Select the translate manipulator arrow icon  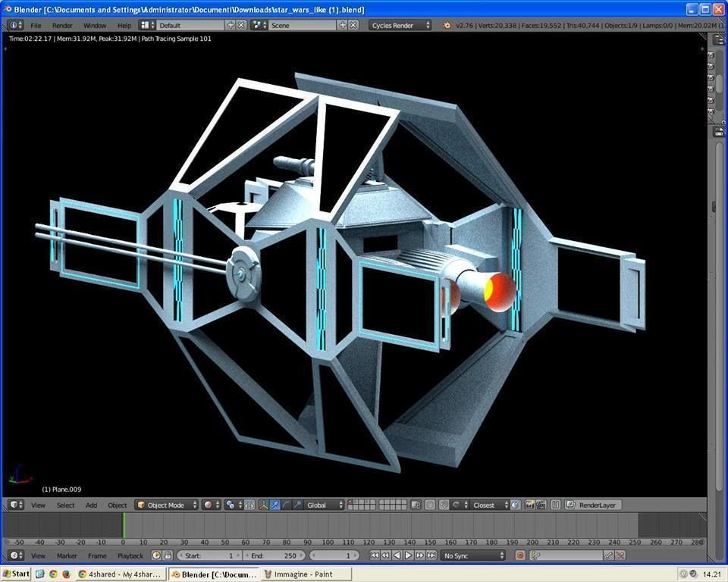click(x=275, y=505)
